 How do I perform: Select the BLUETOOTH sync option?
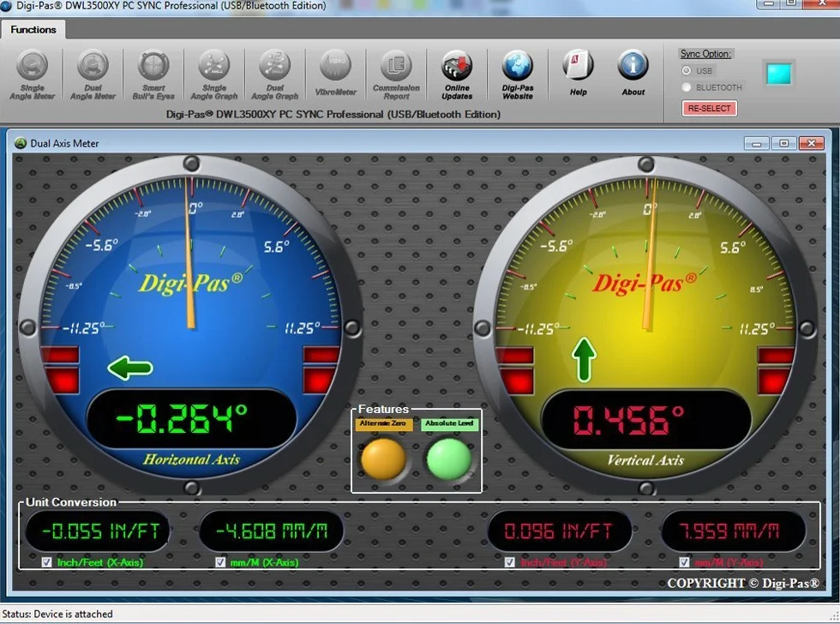[x=687, y=87]
